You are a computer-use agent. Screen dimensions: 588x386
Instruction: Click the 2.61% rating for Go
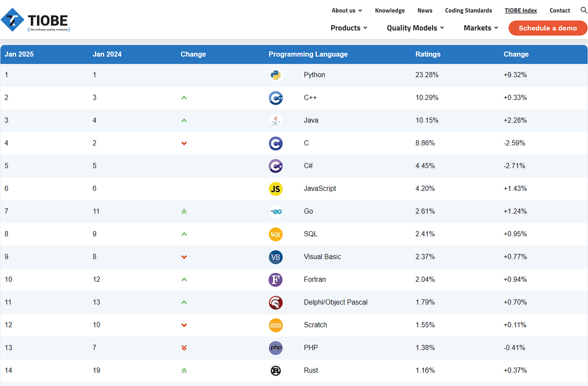tap(425, 211)
